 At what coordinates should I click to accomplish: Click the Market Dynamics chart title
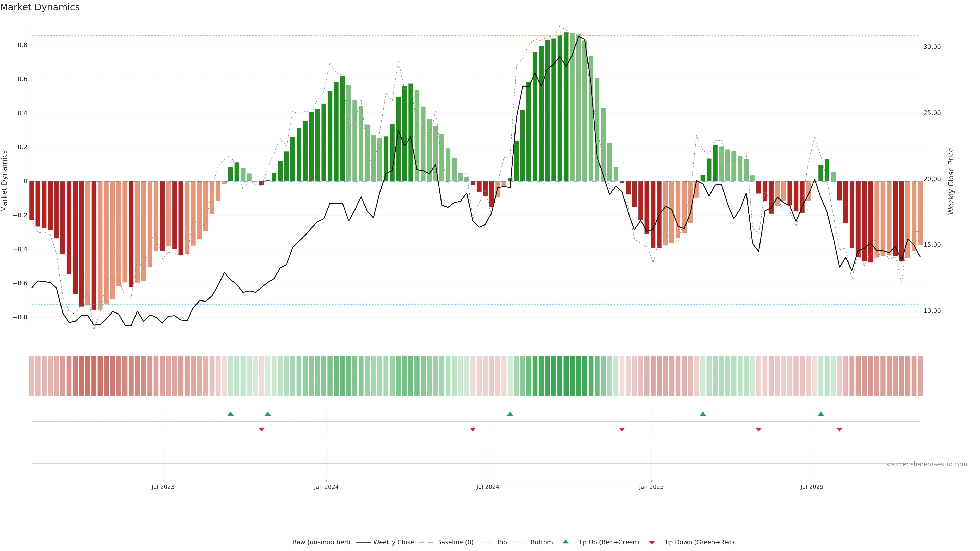tap(40, 7)
